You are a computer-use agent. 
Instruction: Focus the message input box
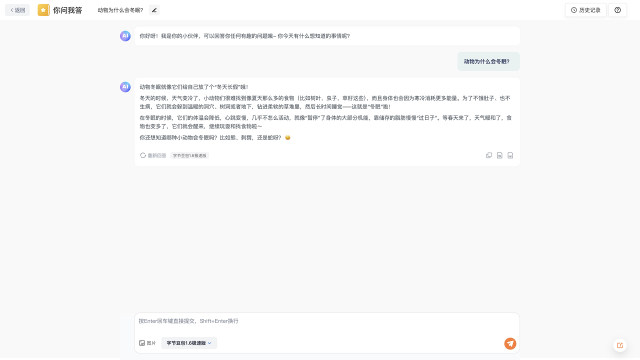point(327,321)
